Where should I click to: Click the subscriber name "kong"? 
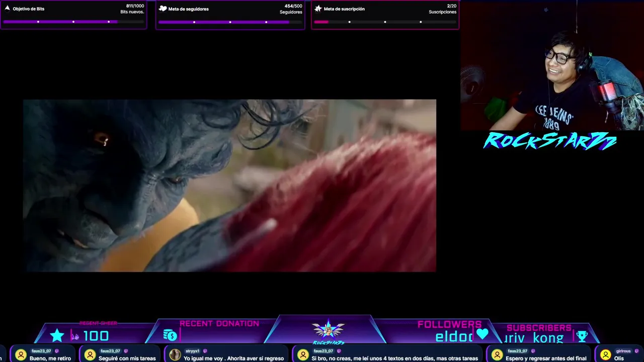548,338
